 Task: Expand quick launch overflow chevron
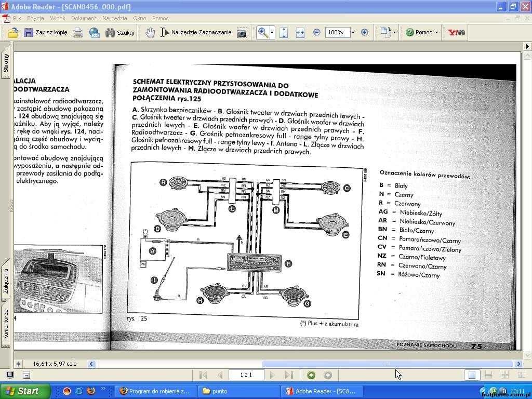[x=103, y=388]
